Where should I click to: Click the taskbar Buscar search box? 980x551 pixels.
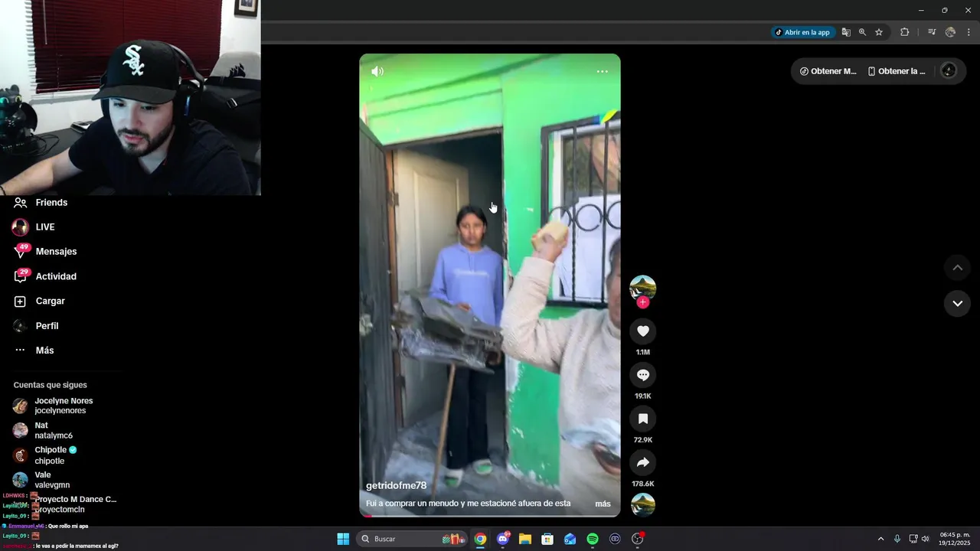pos(413,539)
